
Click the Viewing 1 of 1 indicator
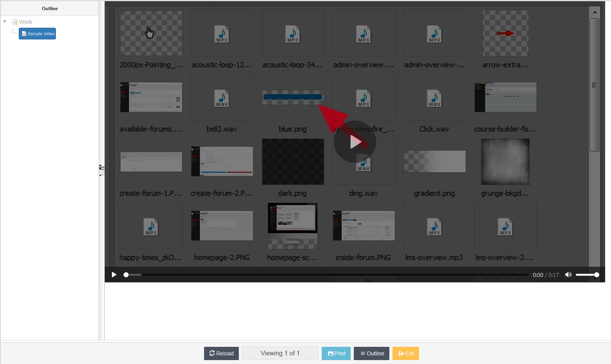click(280, 353)
